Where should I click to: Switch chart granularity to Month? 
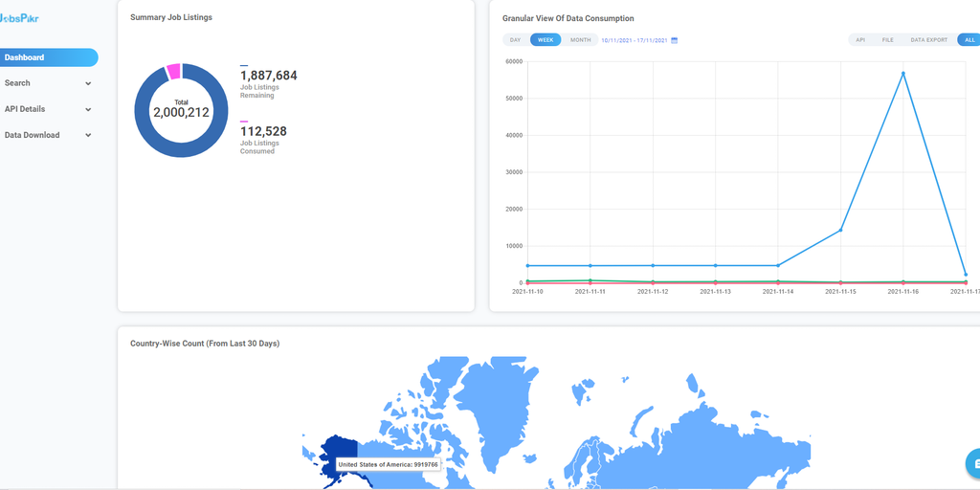pos(580,40)
